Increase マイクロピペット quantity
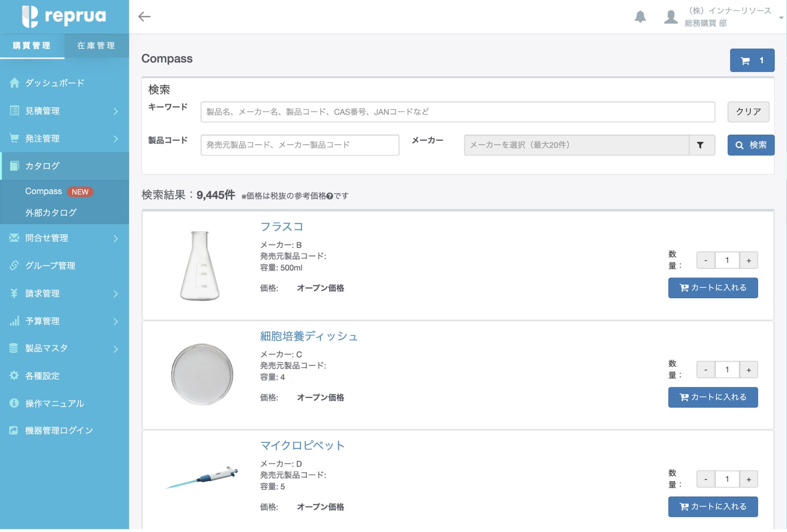The height and width of the screenshot is (532, 787). (748, 479)
